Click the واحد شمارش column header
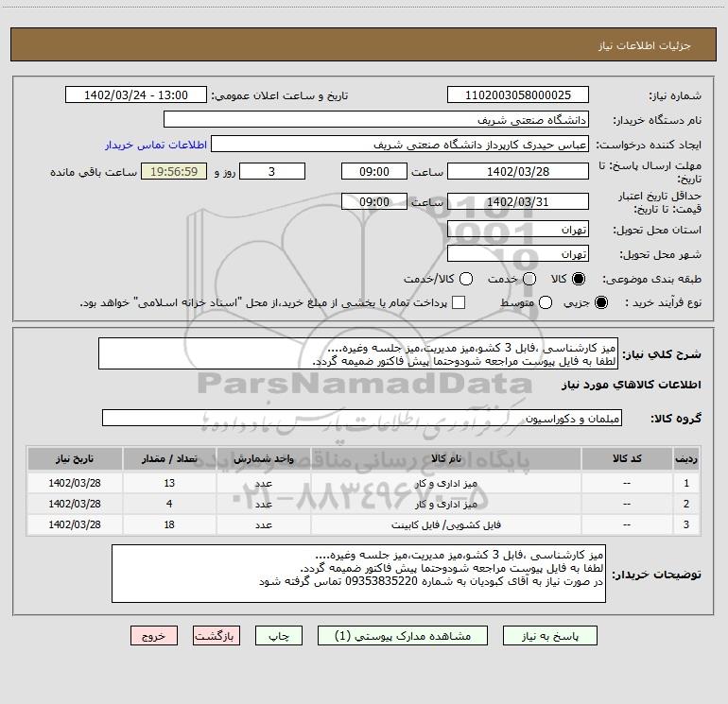728x704 pixels. click(x=263, y=459)
